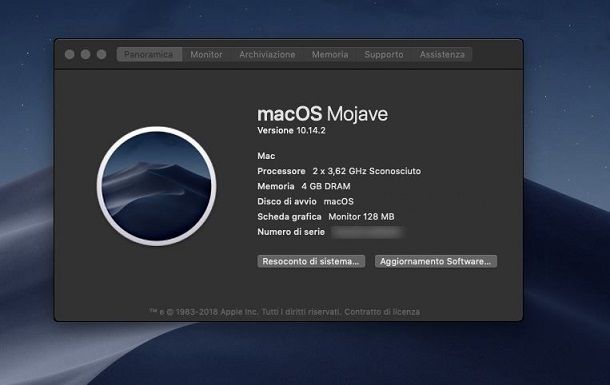Click the macOS Mojave title
Screen dimensions: 610x385
pyautogui.click(x=323, y=114)
